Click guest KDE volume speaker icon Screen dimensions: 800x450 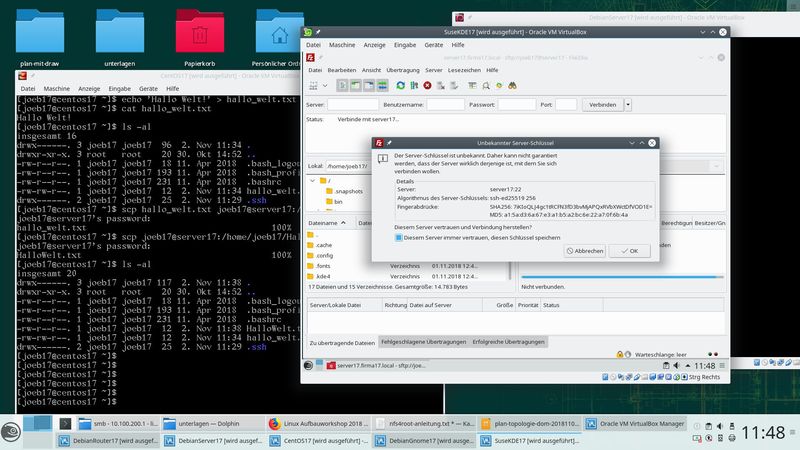(677, 366)
